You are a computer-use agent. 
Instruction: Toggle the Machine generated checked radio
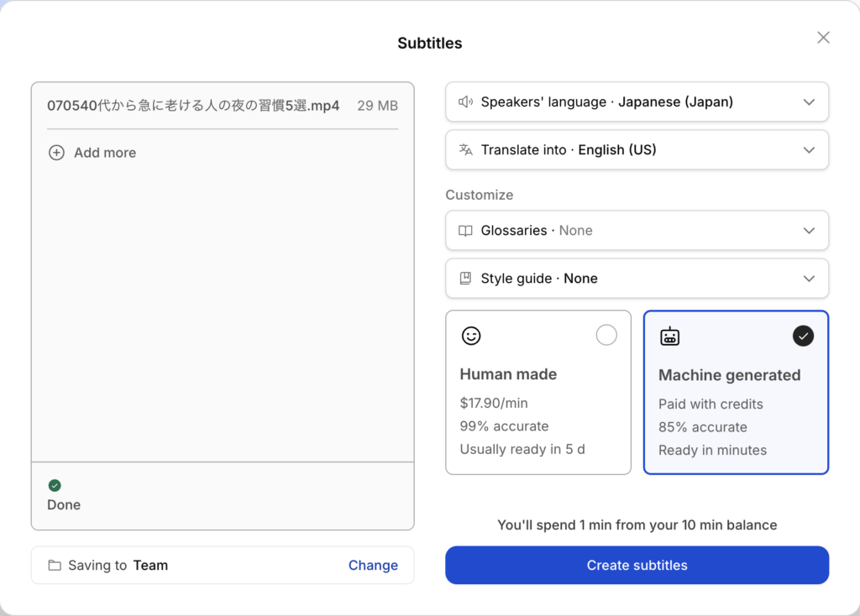(x=803, y=336)
